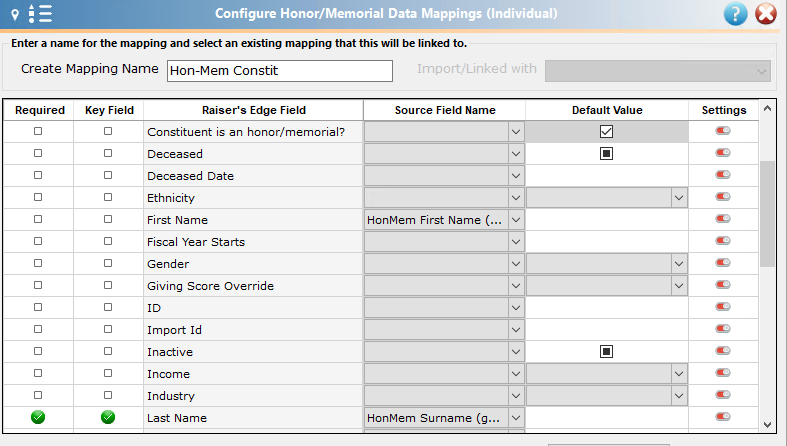Toggle settings switch for Import Id row
Viewport: 787px width, 446px height.
[x=723, y=329]
